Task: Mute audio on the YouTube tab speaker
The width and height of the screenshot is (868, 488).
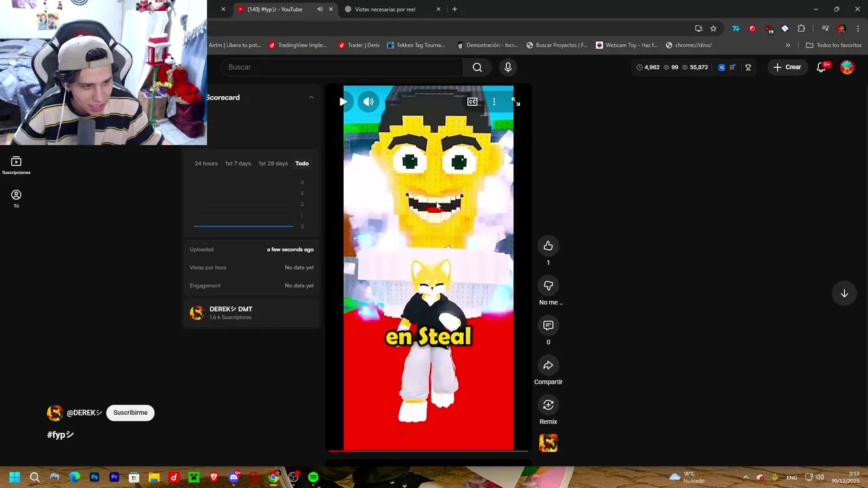Action: pos(319,9)
